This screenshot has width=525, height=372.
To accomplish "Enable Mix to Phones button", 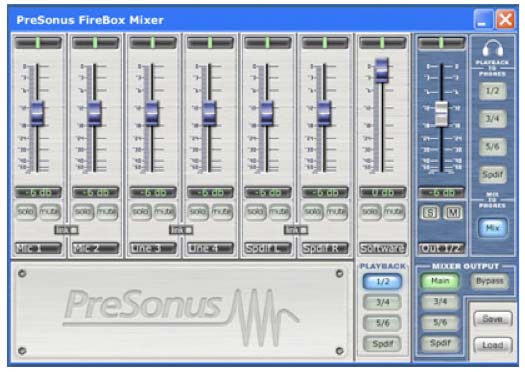I will [x=493, y=228].
